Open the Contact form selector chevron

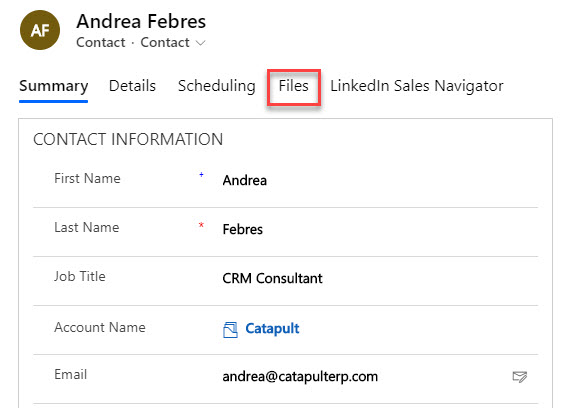[x=200, y=43]
